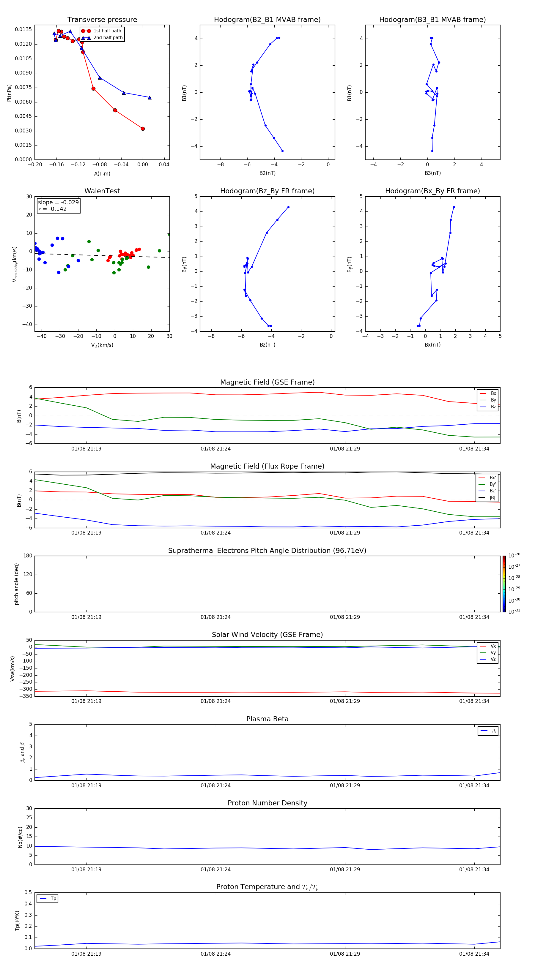Click "Bz'" in the Flux Rope legend

[x=493, y=491]
